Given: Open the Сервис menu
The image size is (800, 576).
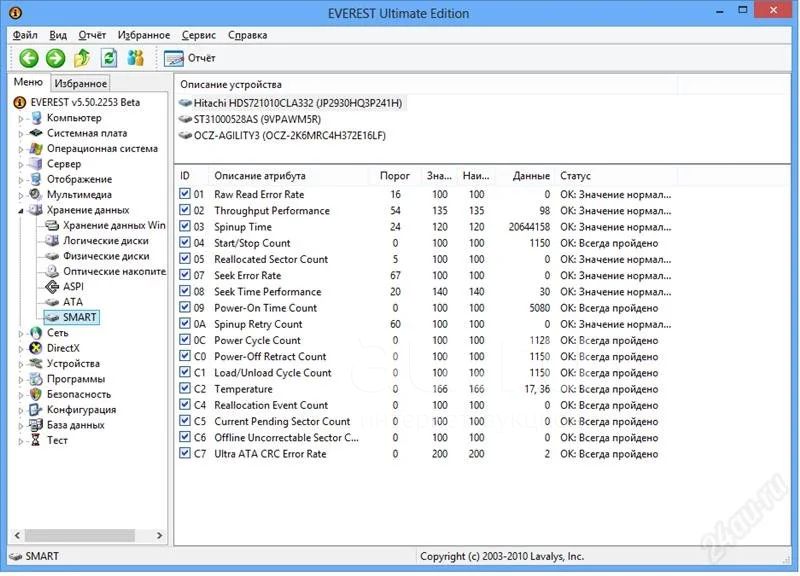Looking at the screenshot, I should click(x=199, y=35).
